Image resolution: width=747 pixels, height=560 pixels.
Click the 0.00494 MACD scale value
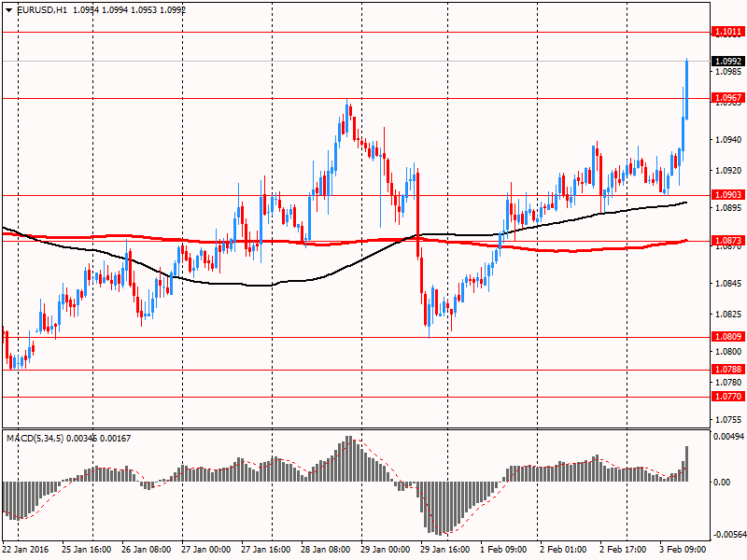(726, 436)
